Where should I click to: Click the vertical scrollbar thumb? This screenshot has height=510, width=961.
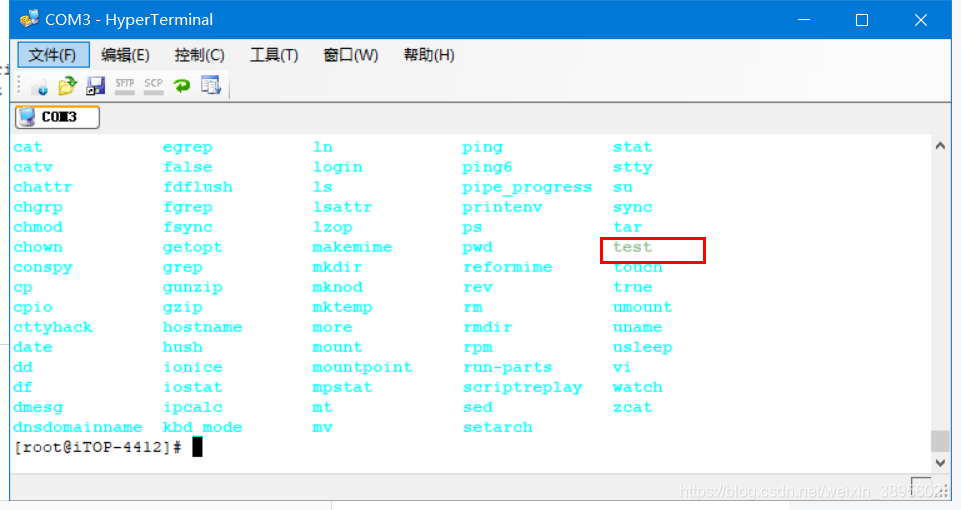coord(940,441)
